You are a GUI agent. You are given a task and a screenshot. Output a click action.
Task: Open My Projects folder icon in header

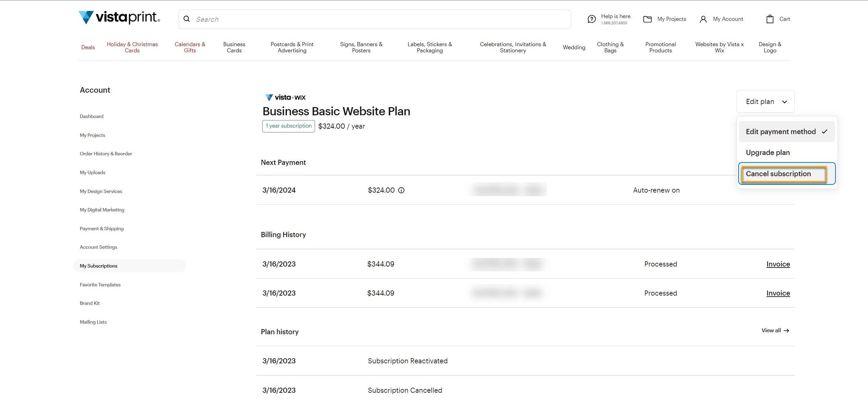tap(647, 19)
